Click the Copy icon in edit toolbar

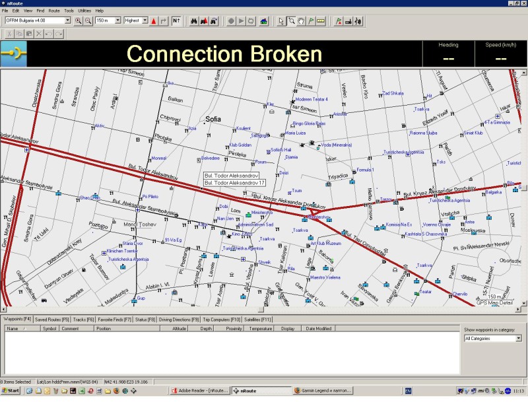pos(20,34)
